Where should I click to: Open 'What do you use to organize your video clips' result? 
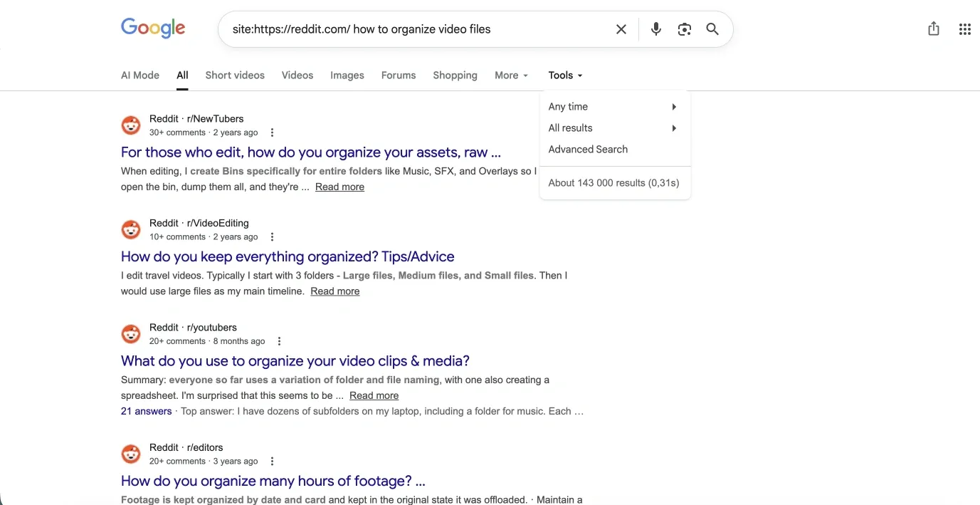point(295,361)
